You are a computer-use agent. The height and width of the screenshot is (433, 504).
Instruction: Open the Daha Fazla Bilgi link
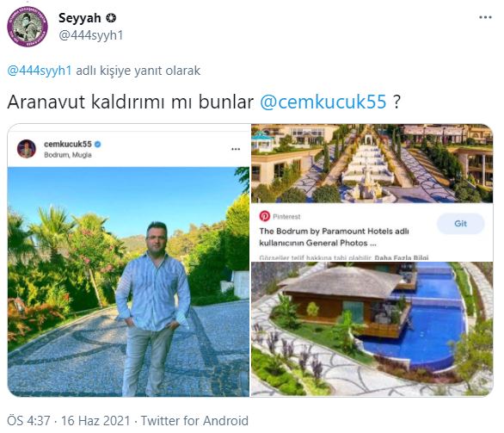(x=402, y=257)
